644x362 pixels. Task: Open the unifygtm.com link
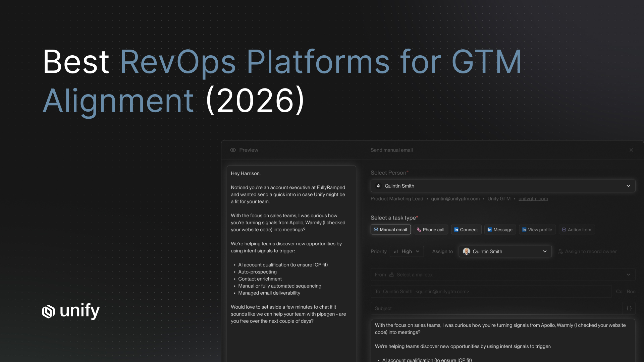[533, 198]
